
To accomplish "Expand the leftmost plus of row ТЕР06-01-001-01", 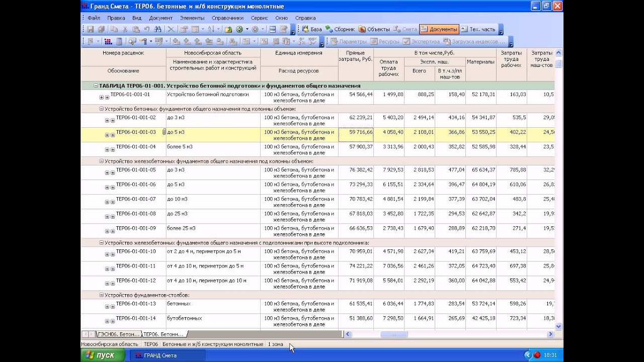I will [101, 98].
